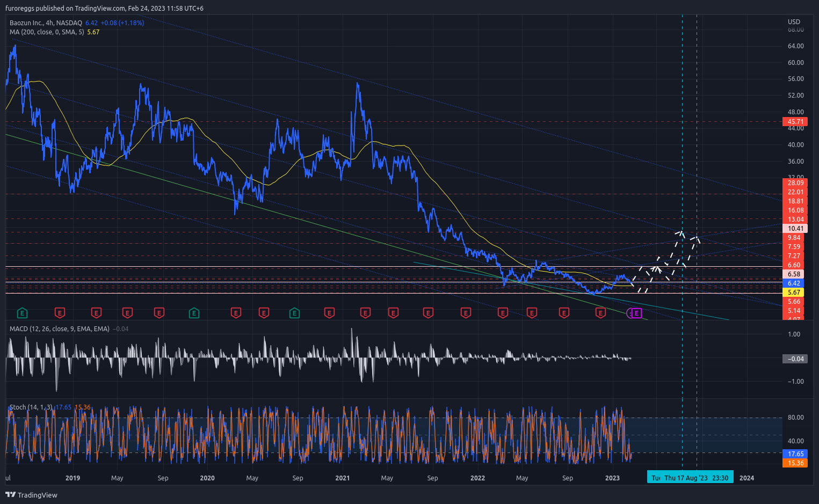Select the 7.59 price level label
The image size is (819, 504).
[x=795, y=247]
